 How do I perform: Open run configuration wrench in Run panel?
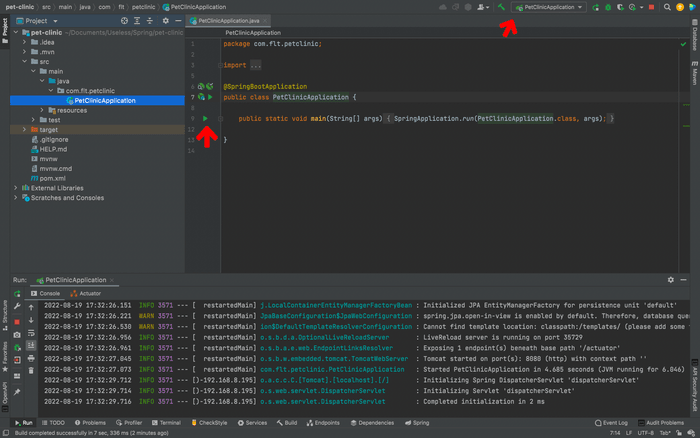click(17, 306)
